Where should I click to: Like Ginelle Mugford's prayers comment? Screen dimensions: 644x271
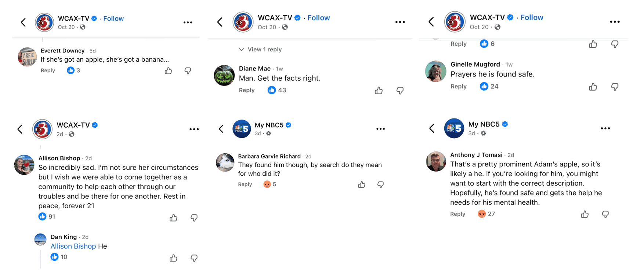[593, 87]
